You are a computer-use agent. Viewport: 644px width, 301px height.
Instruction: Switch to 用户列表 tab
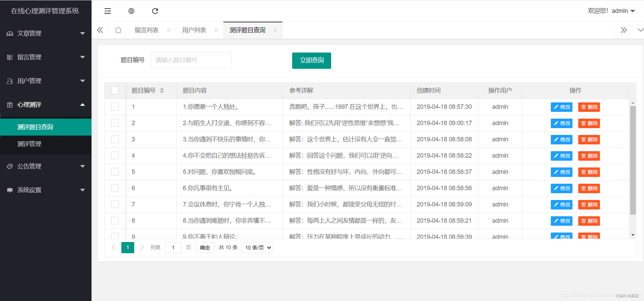194,30
